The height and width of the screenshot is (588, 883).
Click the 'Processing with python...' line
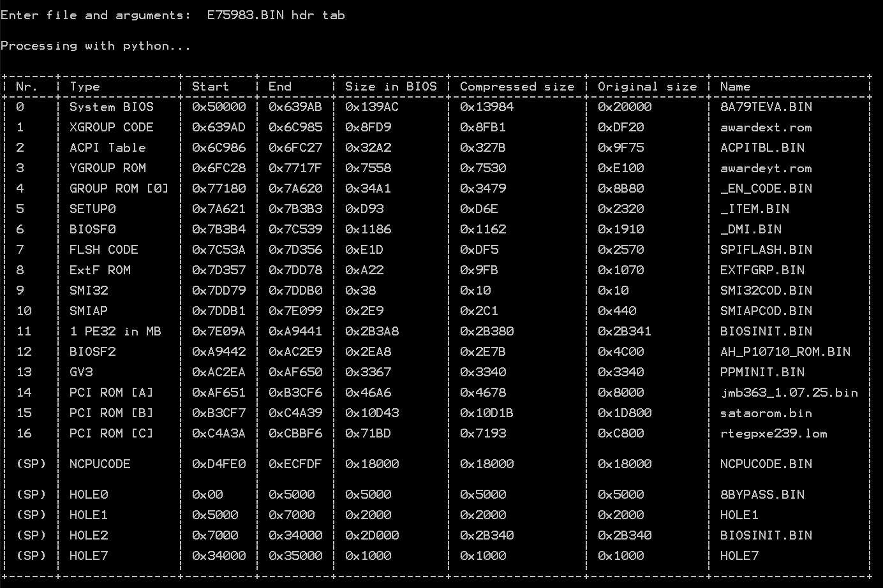96,46
